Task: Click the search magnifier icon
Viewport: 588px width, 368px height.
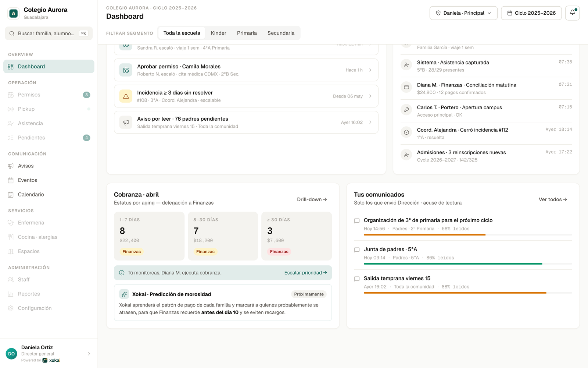Action: 12,33
